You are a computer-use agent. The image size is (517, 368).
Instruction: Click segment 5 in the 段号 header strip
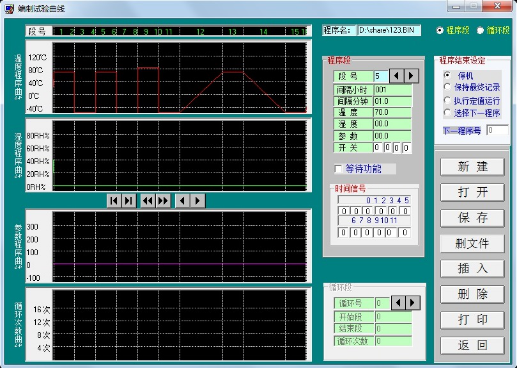[103, 32]
